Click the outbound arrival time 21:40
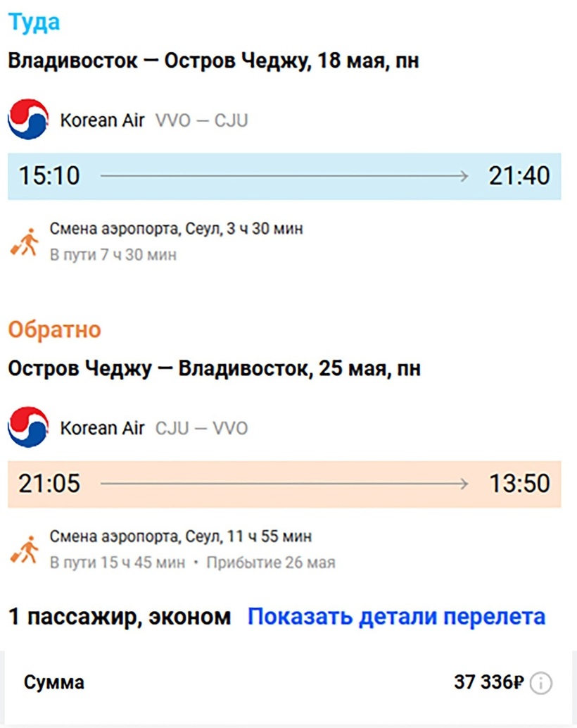Viewport: 577px width, 728px height. coord(519,176)
